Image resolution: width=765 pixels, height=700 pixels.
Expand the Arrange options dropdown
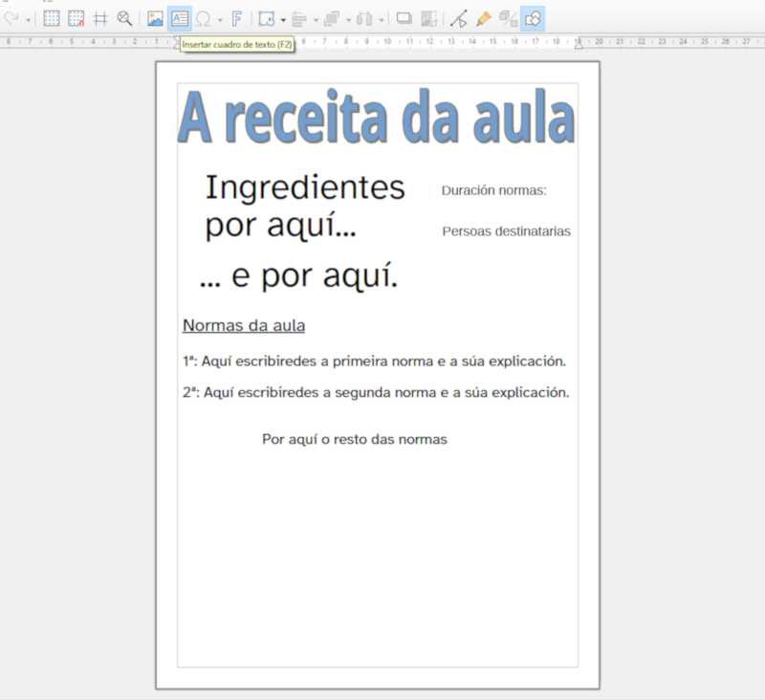[x=348, y=16]
